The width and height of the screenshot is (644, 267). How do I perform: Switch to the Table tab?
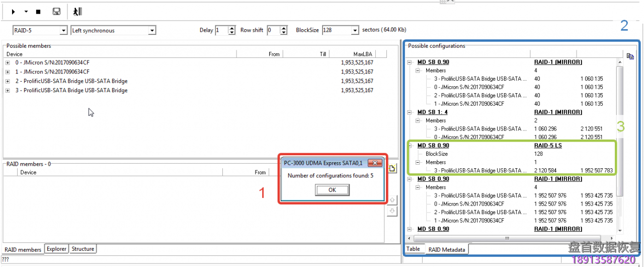click(413, 249)
